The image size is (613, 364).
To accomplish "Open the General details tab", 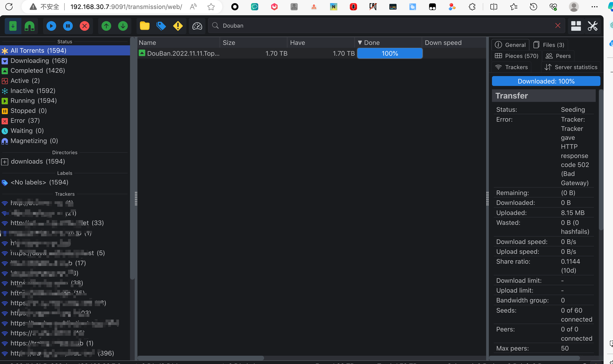I will click(510, 45).
